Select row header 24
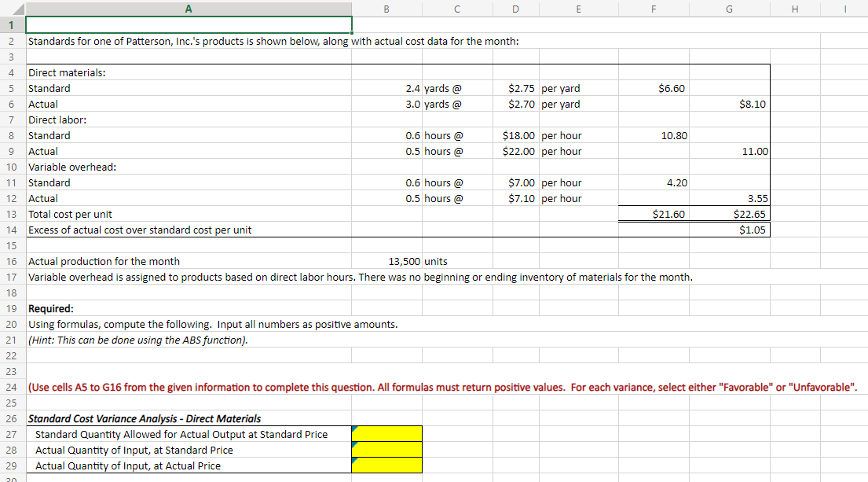 pos(11,387)
